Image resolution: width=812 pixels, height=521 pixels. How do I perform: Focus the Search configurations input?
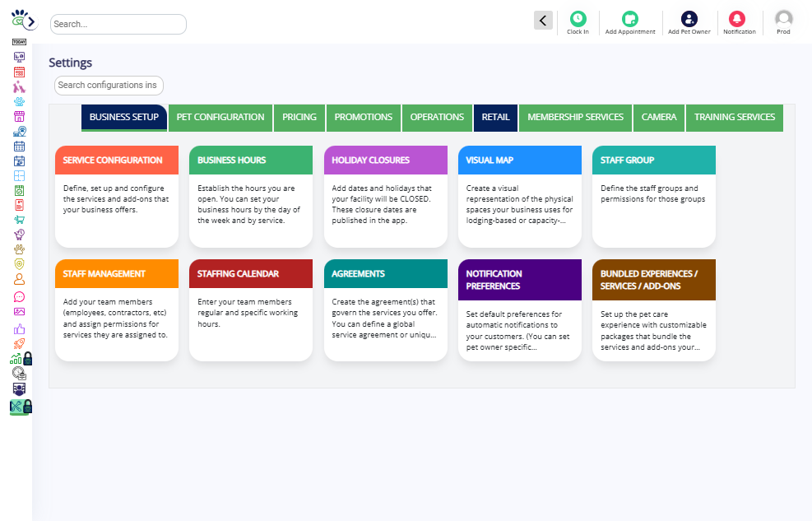(109, 86)
